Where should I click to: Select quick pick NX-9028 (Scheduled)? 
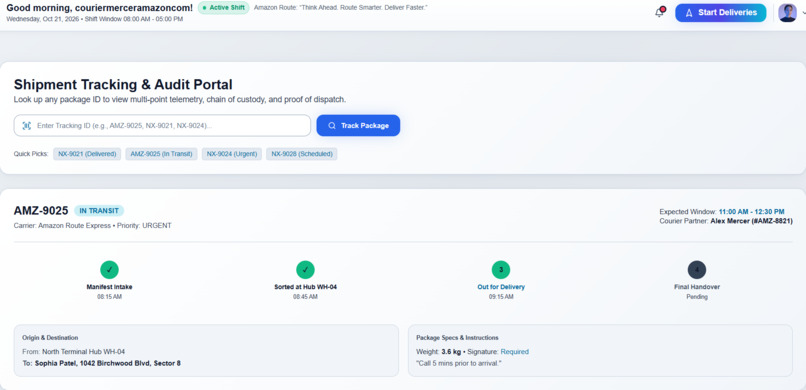[302, 154]
